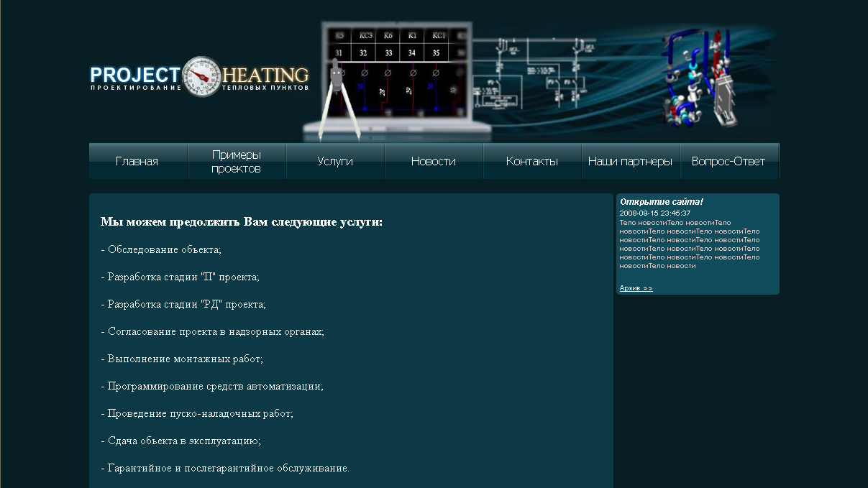Open the Новости section
Image resolution: width=868 pixels, height=488 pixels.
pyautogui.click(x=434, y=160)
